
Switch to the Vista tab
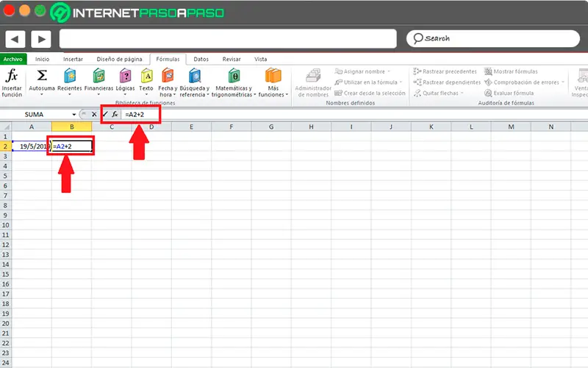261,59
